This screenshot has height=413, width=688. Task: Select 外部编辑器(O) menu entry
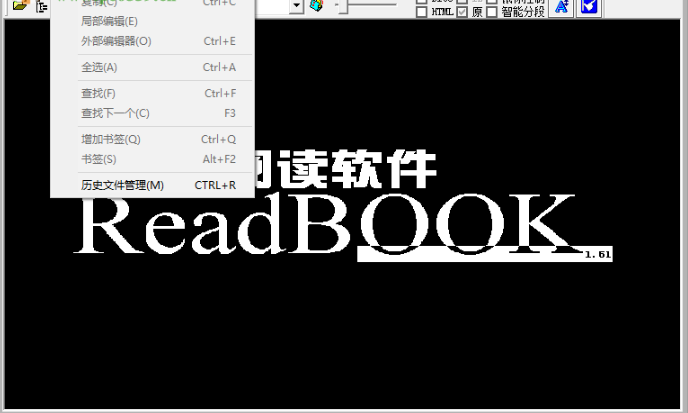[x=116, y=41]
